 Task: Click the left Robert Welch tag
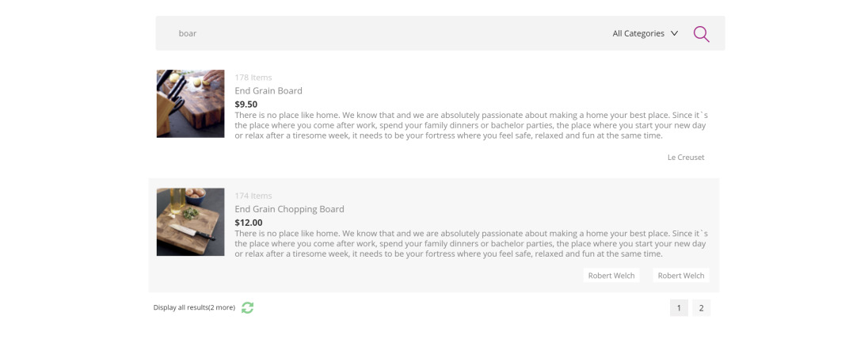pos(611,276)
